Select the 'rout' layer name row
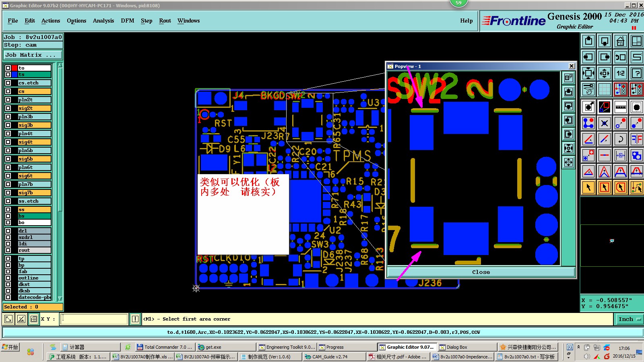Screen dimensions: 644x362 coord(35,250)
